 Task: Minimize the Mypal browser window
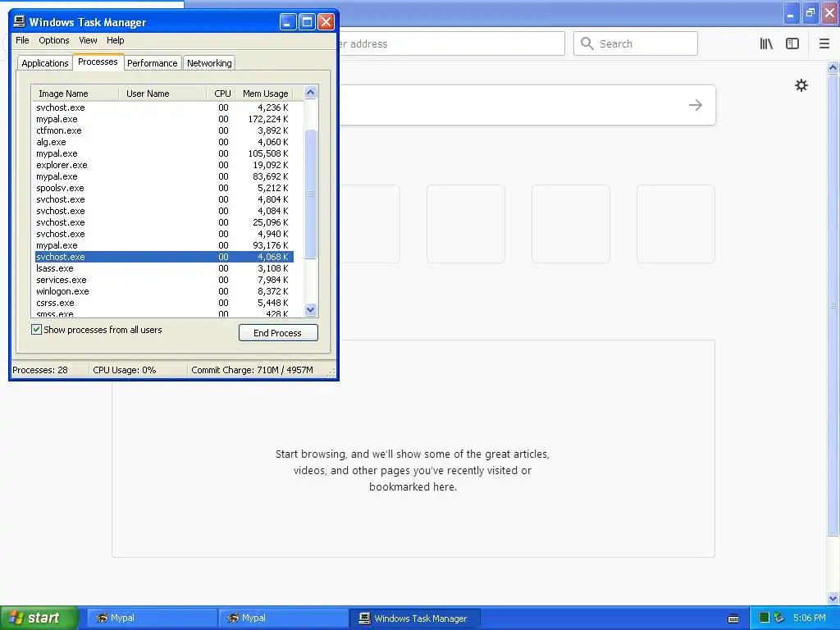(x=792, y=13)
